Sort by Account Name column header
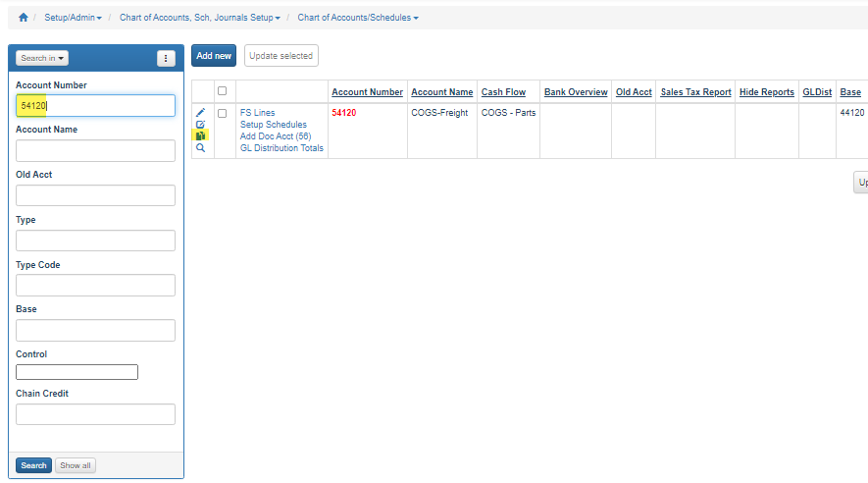 442,92
